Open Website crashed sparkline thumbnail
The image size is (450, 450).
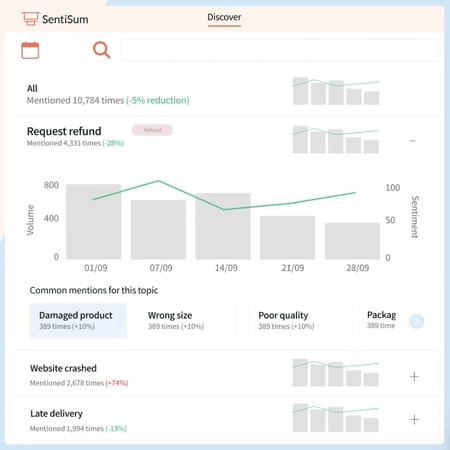pyautogui.click(x=336, y=372)
